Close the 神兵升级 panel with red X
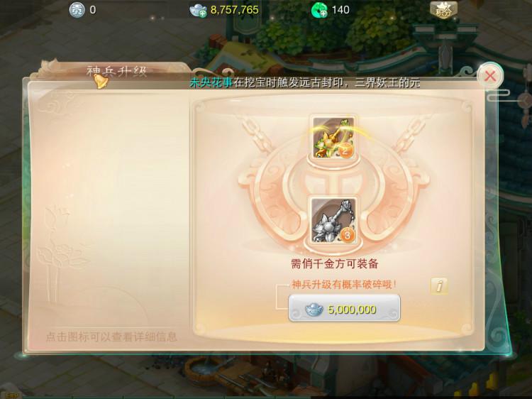The width and height of the screenshot is (532, 399). pos(489,76)
